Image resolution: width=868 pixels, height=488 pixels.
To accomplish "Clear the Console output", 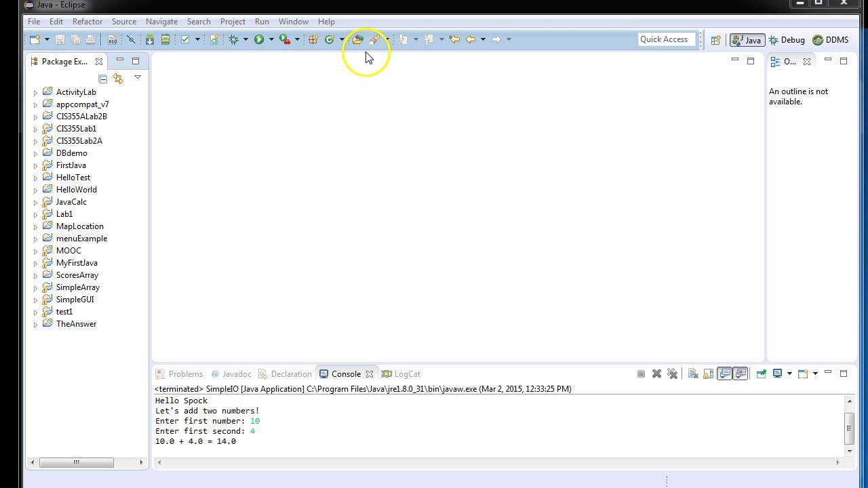I will tap(693, 373).
